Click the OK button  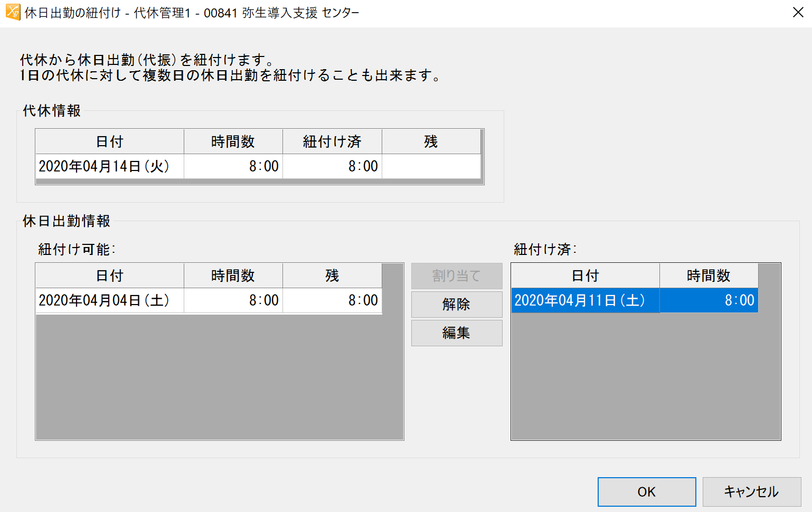coord(647,492)
